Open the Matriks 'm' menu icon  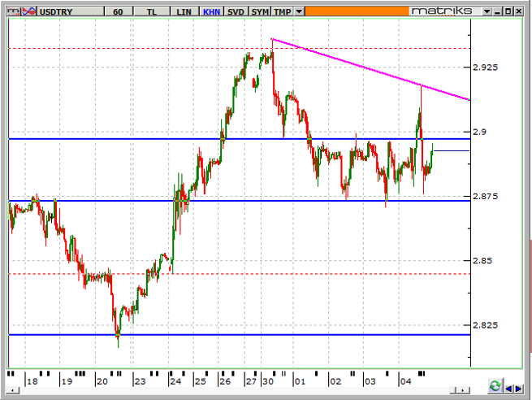coord(14,11)
